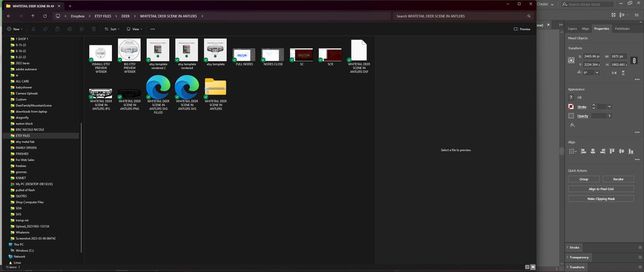Select the horizontal align left icon
Image resolution: width=644 pixels, height=272 pixels.
(583, 151)
